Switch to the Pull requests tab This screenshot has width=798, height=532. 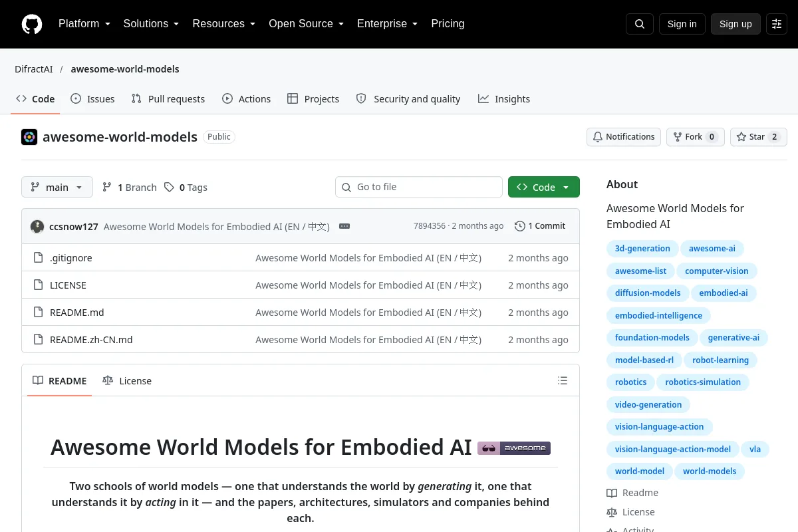pyautogui.click(x=168, y=99)
